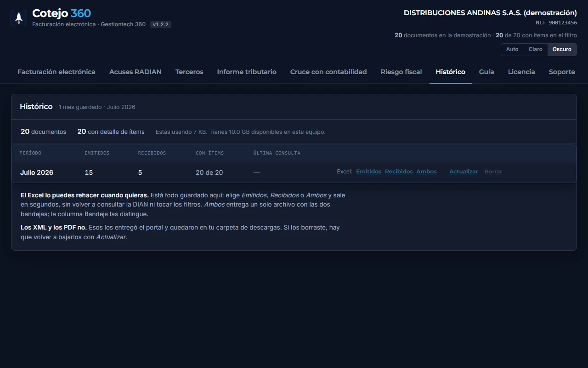Screen dimensions: 588x368
Task: Open the Informe tributario tab
Action: pyautogui.click(x=247, y=72)
